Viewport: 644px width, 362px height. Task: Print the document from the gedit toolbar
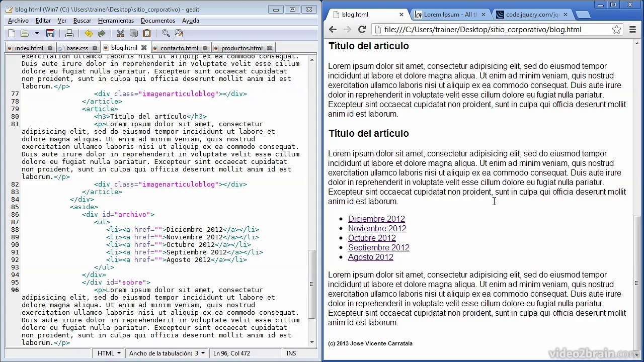(69, 34)
